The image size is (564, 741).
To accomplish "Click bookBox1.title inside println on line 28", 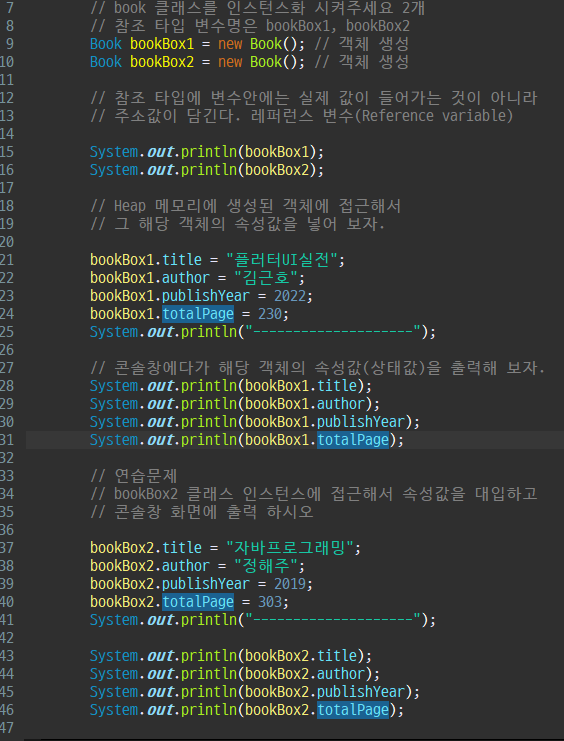I will [x=301, y=386].
